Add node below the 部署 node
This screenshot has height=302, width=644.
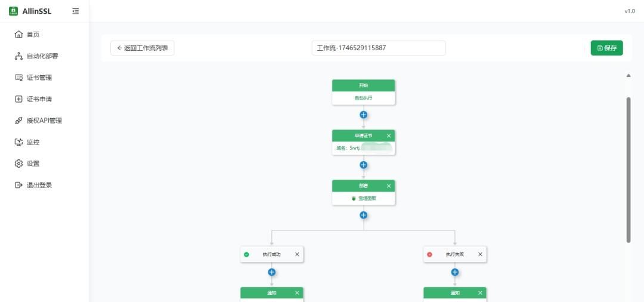[364, 215]
